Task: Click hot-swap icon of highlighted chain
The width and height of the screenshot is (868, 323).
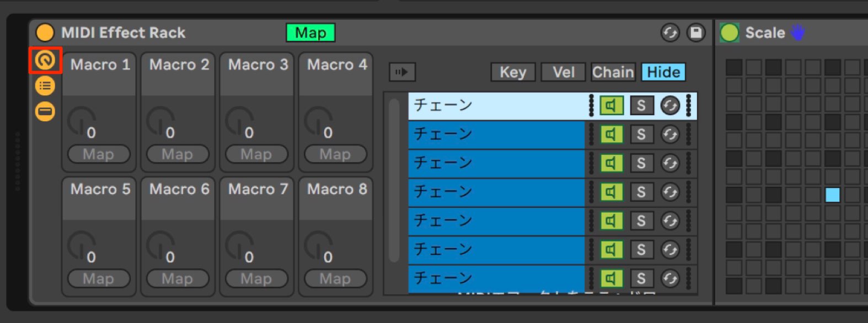Action: tap(670, 106)
